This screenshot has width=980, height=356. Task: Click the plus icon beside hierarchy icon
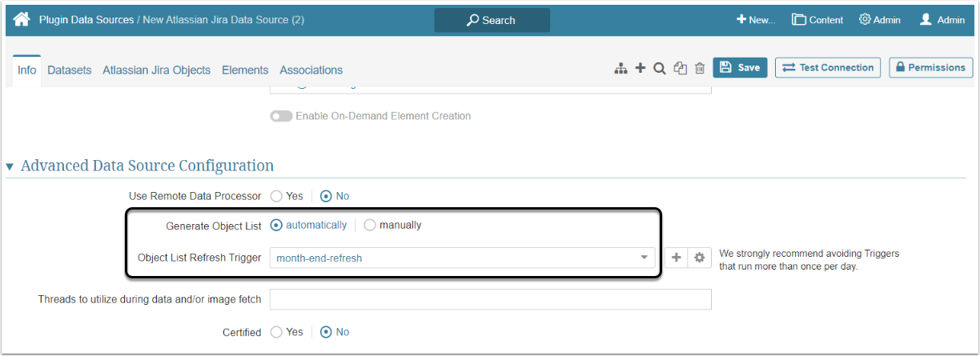[640, 68]
